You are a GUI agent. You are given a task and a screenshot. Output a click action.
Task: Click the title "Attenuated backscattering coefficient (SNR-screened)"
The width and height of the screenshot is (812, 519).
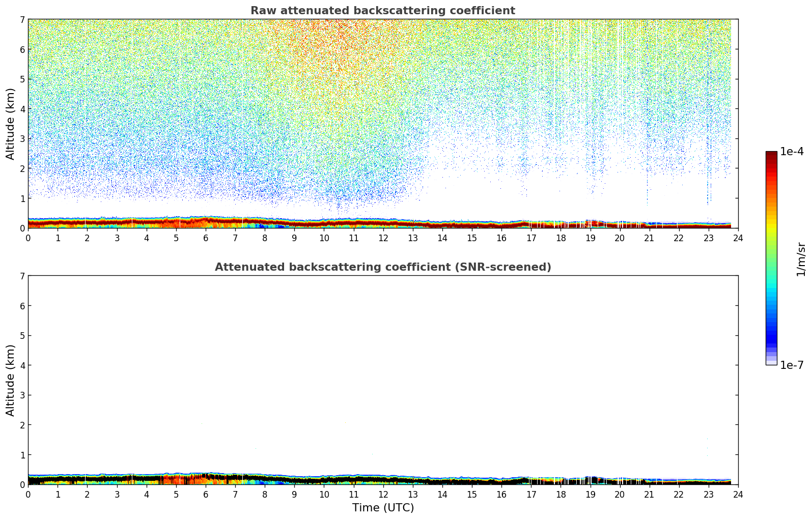point(383,267)
